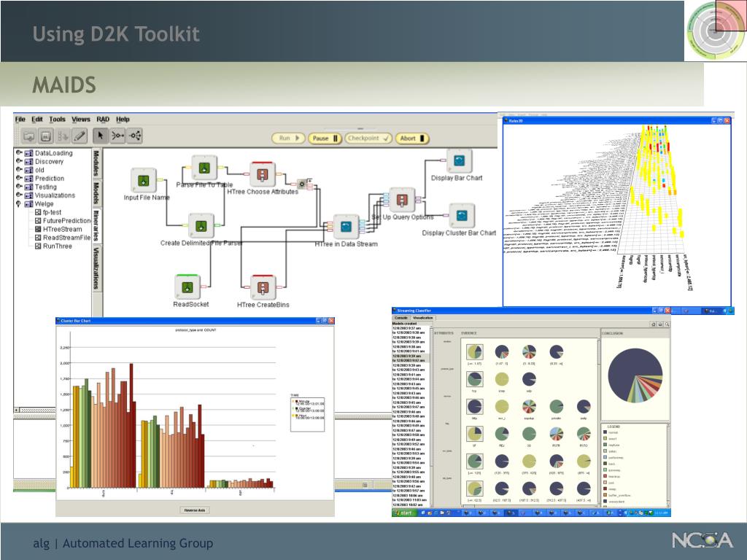747x560 pixels.
Task: Click the print icon in Streaming Classifier
Action: coord(659,324)
